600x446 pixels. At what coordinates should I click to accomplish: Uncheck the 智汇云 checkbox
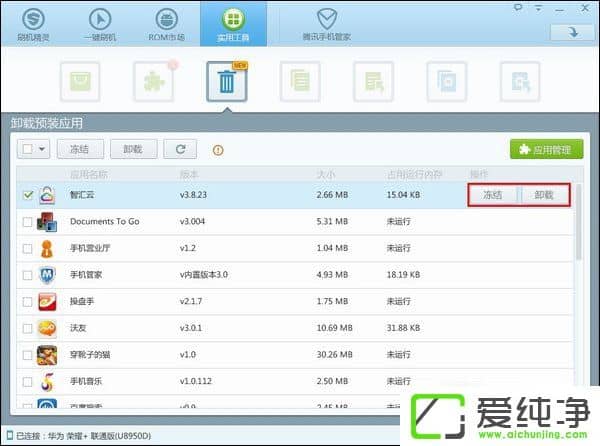[27, 195]
